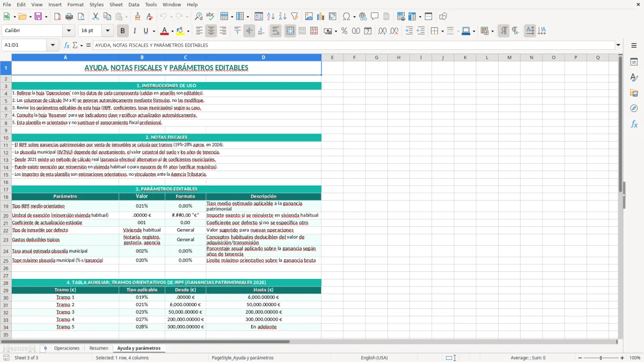Sort descending Z to A
644x362 pixels.
[282, 17]
